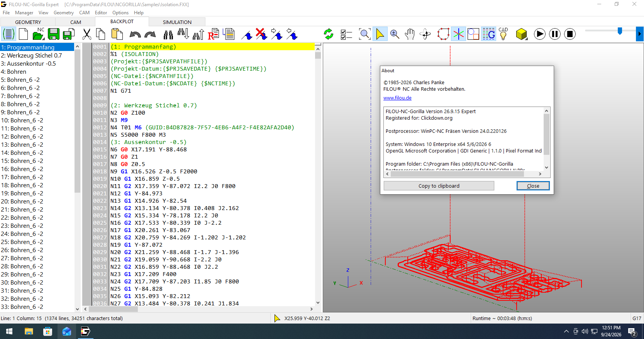Open the Geometry menu
Image resolution: width=644 pixels, height=339 pixels.
coord(64,13)
